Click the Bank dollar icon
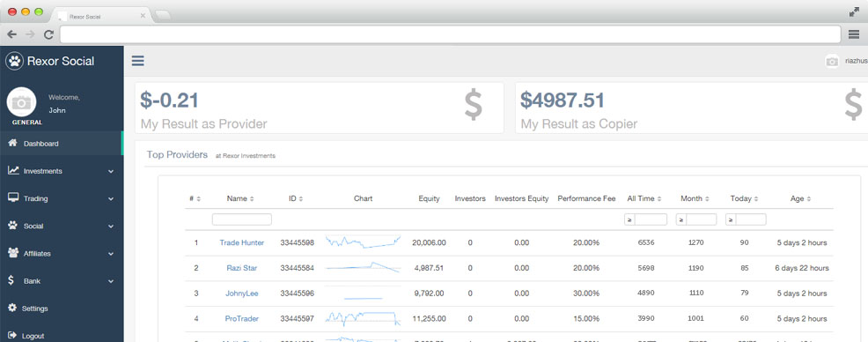868x342 pixels. (11, 280)
